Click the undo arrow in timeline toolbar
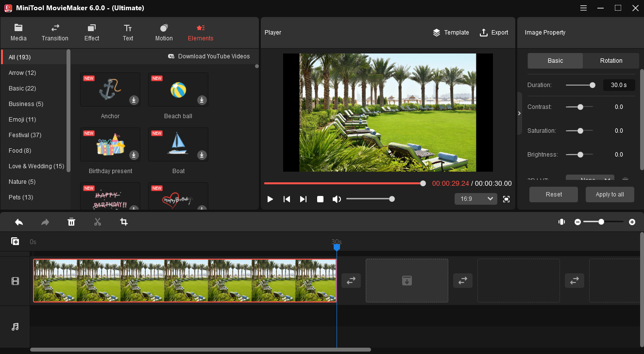Viewport: 644px width, 354px height. click(19, 222)
